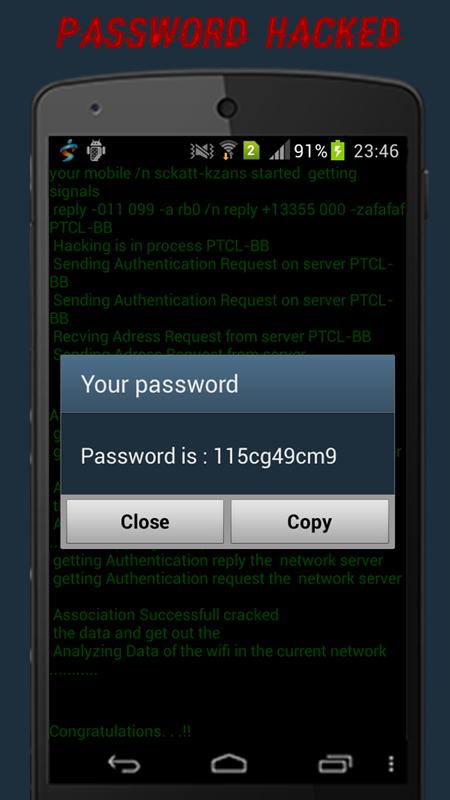Tap the 'Congratulations' log line
Screen dimensions: 450x800
coord(120,731)
